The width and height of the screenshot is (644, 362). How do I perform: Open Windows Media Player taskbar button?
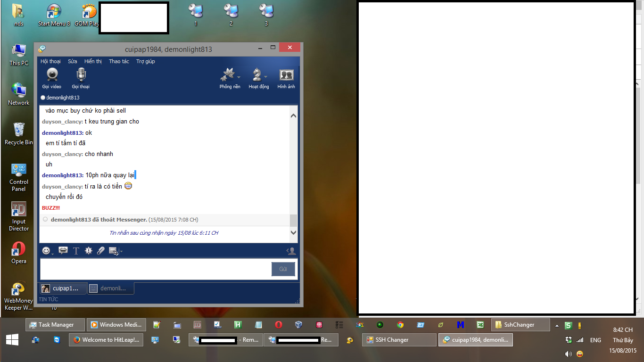(x=116, y=325)
